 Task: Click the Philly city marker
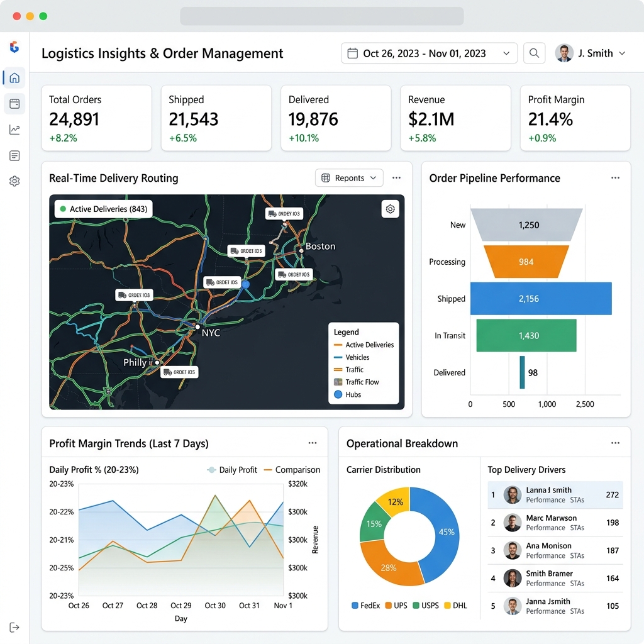[x=157, y=363]
